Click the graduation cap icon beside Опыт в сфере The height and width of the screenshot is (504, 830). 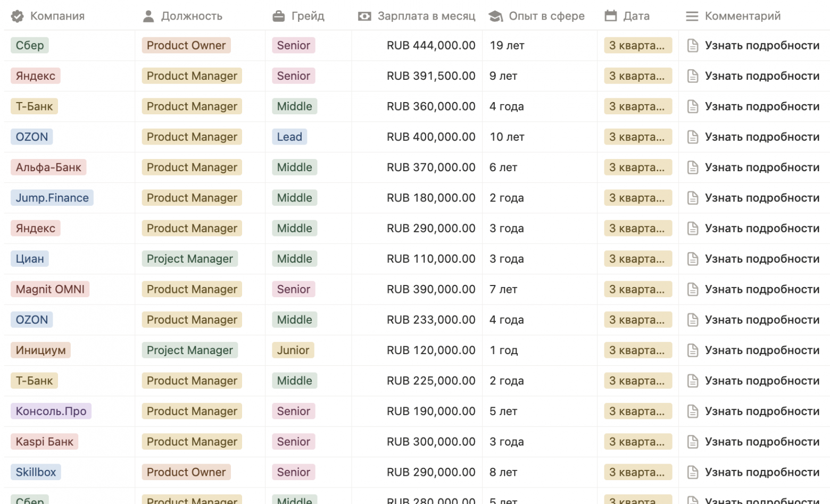pyautogui.click(x=495, y=16)
